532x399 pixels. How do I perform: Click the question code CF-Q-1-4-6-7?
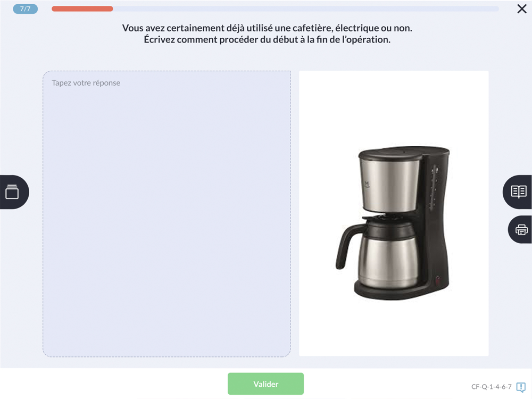pos(491,386)
